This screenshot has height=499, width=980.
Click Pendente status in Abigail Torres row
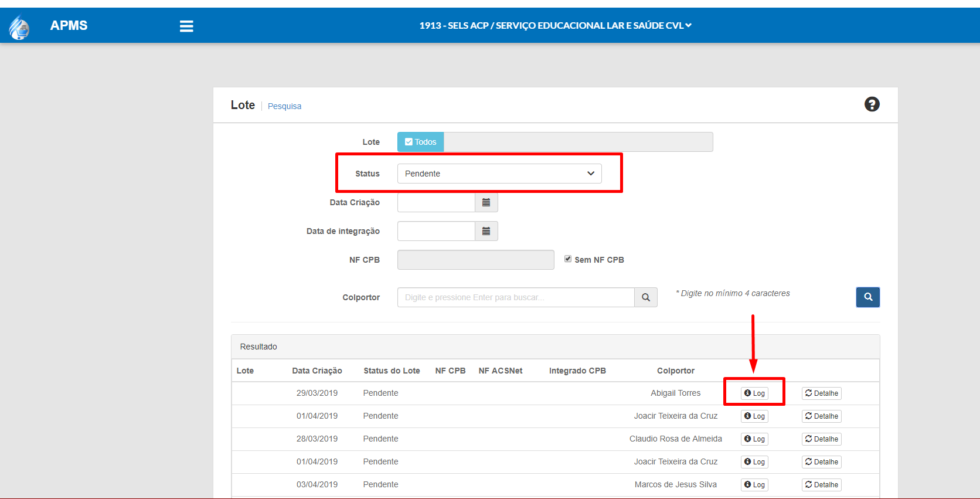380,393
